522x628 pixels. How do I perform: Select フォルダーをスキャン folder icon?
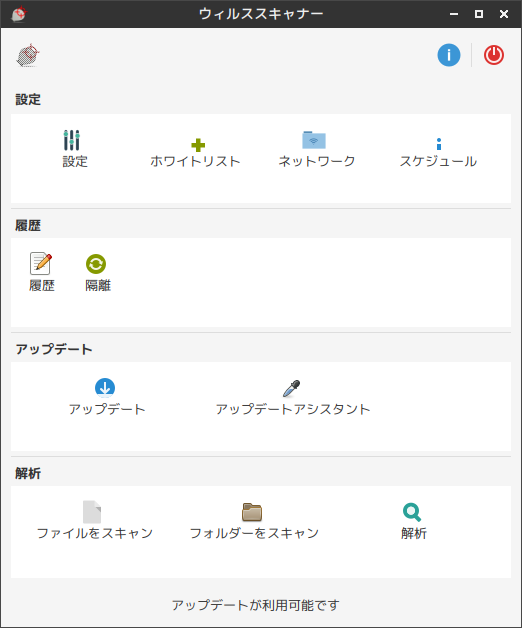point(252,512)
